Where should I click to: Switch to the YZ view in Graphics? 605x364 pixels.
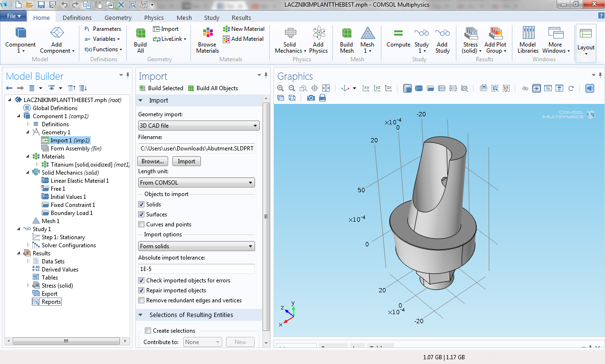(378, 88)
